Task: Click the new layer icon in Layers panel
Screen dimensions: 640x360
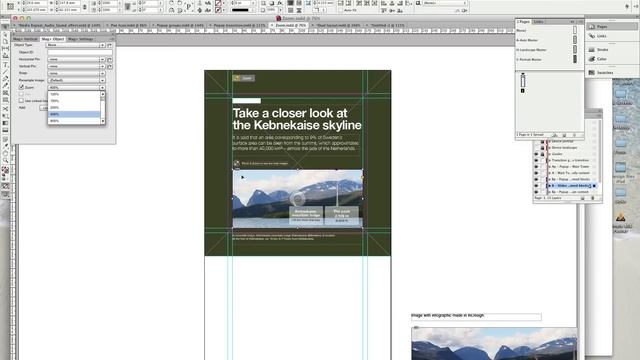Action: (x=583, y=198)
